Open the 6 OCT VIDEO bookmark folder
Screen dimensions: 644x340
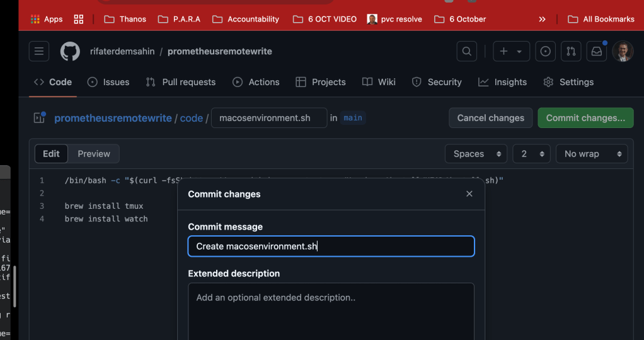click(325, 19)
